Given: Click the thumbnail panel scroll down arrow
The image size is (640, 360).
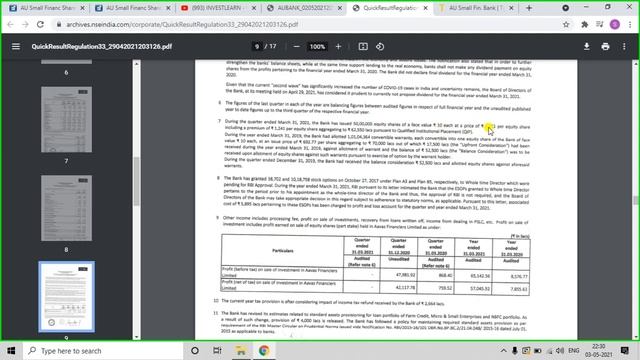Looking at the screenshot, I should [136, 337].
